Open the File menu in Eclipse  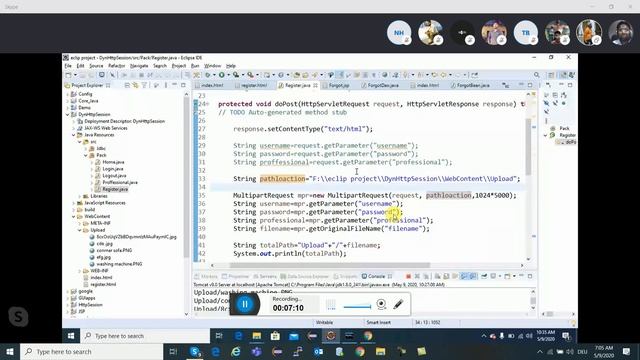tap(68, 66)
